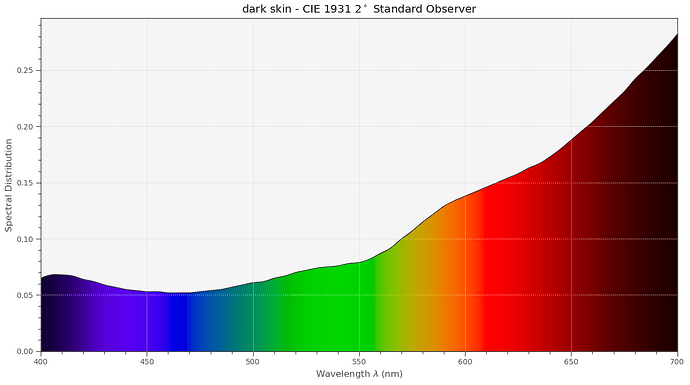Click the 500 tick label on x-axis
690x385 pixels.
coord(253,362)
